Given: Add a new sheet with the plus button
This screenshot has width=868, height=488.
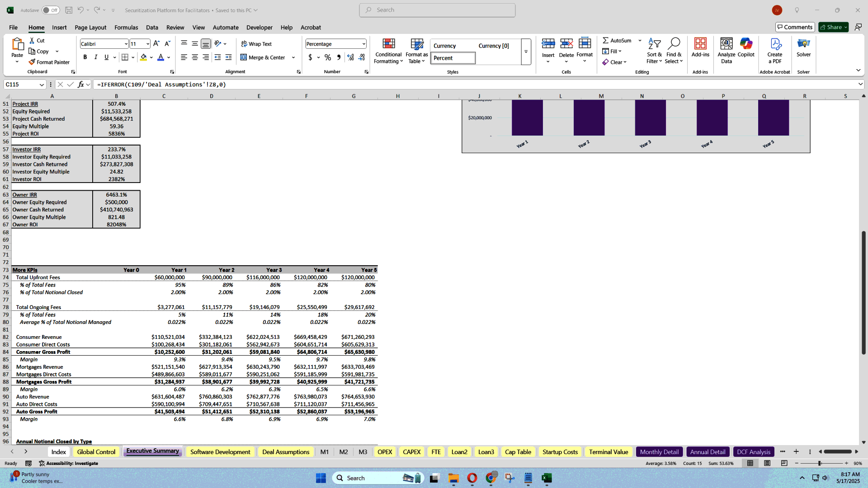Looking at the screenshot, I should pos(796,451).
